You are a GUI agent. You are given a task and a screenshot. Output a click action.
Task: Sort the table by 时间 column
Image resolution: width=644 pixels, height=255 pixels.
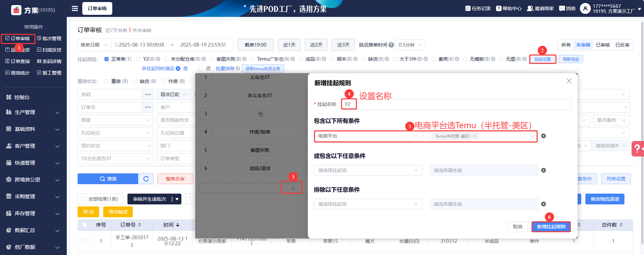click(x=178, y=225)
